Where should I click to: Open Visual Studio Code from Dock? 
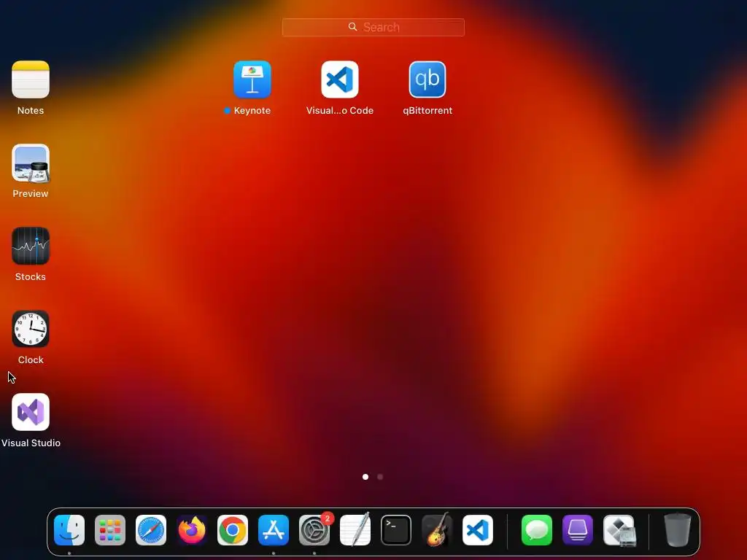[478, 530]
